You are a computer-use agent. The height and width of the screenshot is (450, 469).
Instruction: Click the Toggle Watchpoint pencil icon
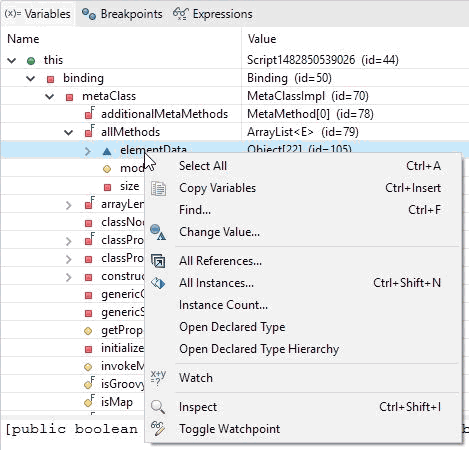(158, 429)
